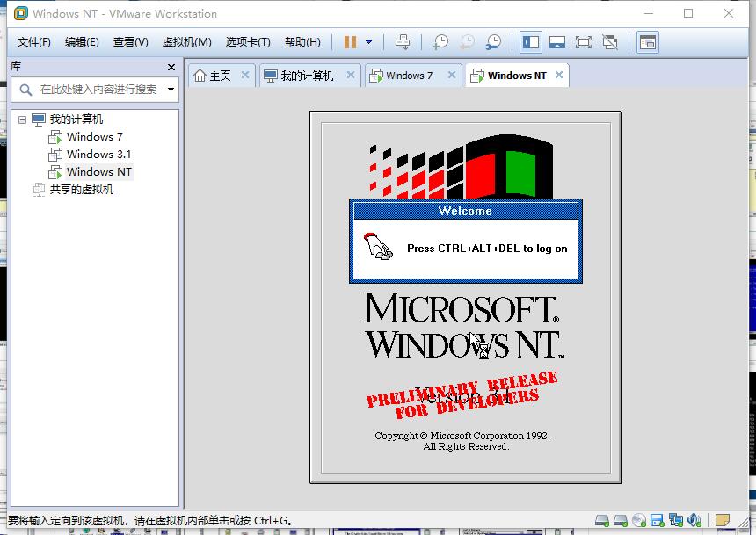
Task: Open the snapshot manager
Action: point(493,42)
